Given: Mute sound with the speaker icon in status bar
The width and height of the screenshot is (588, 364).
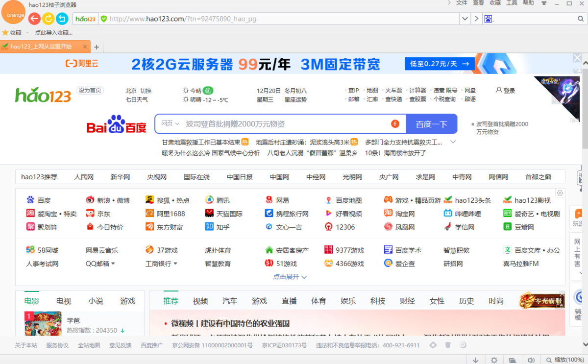Looking at the screenshot, I should [x=531, y=360].
